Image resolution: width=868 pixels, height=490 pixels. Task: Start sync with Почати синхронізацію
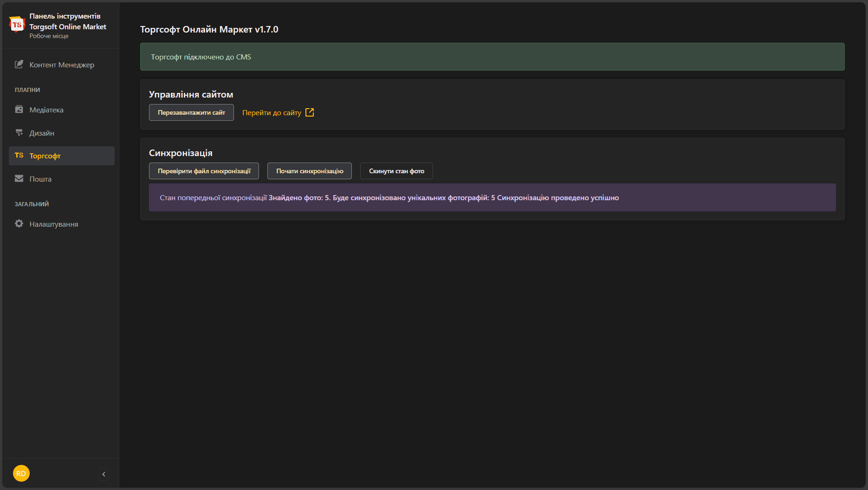click(310, 171)
